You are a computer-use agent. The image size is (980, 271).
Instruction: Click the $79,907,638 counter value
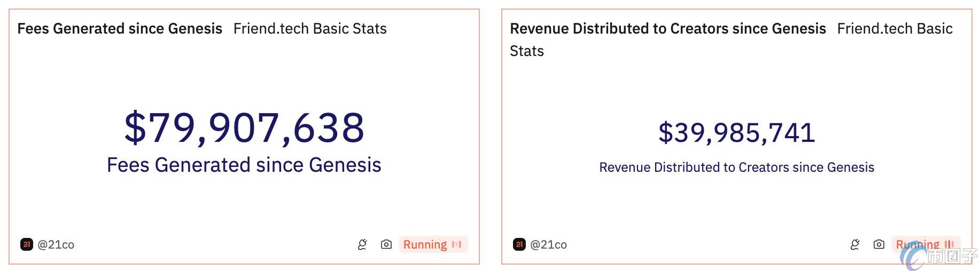click(x=244, y=128)
